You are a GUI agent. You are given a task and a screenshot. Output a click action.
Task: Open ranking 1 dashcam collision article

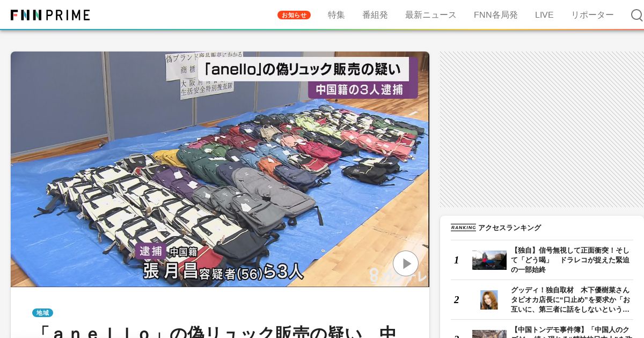click(570, 260)
